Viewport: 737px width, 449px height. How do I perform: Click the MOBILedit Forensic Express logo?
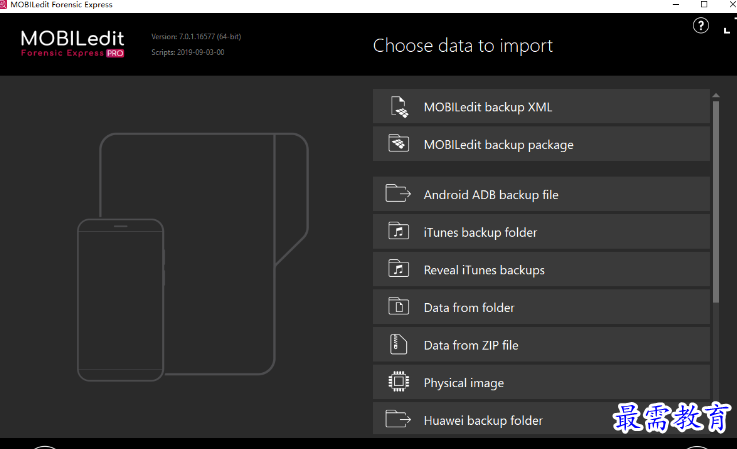coord(72,44)
